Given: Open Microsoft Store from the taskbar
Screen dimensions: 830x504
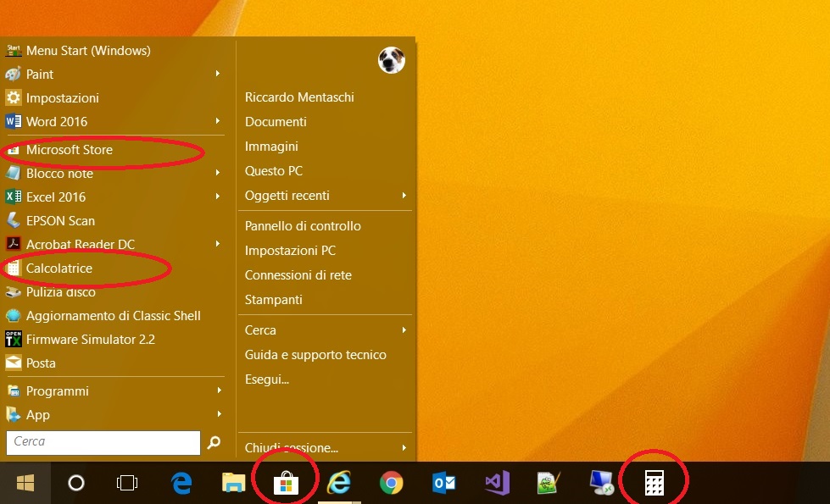Looking at the screenshot, I should pos(286,483).
